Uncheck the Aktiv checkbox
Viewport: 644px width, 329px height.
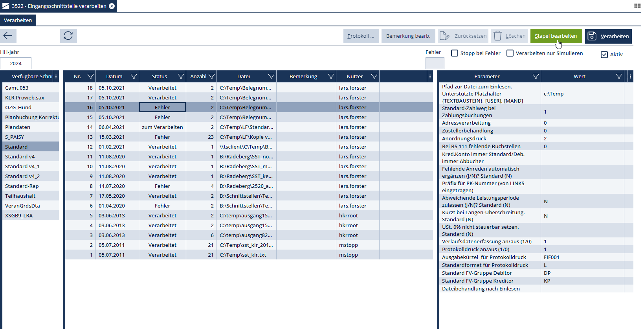(604, 55)
